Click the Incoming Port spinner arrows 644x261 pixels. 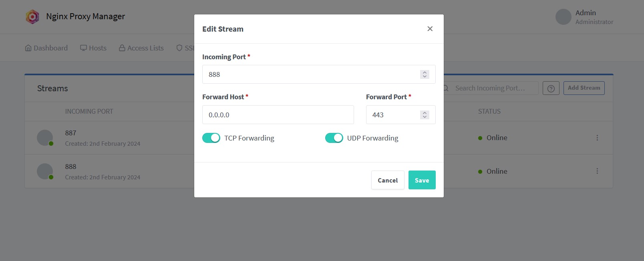425,74
